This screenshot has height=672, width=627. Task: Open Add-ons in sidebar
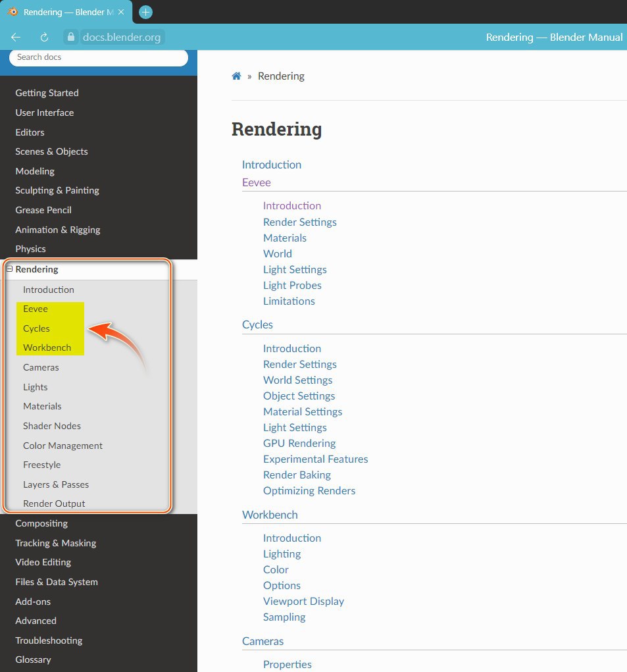click(33, 602)
